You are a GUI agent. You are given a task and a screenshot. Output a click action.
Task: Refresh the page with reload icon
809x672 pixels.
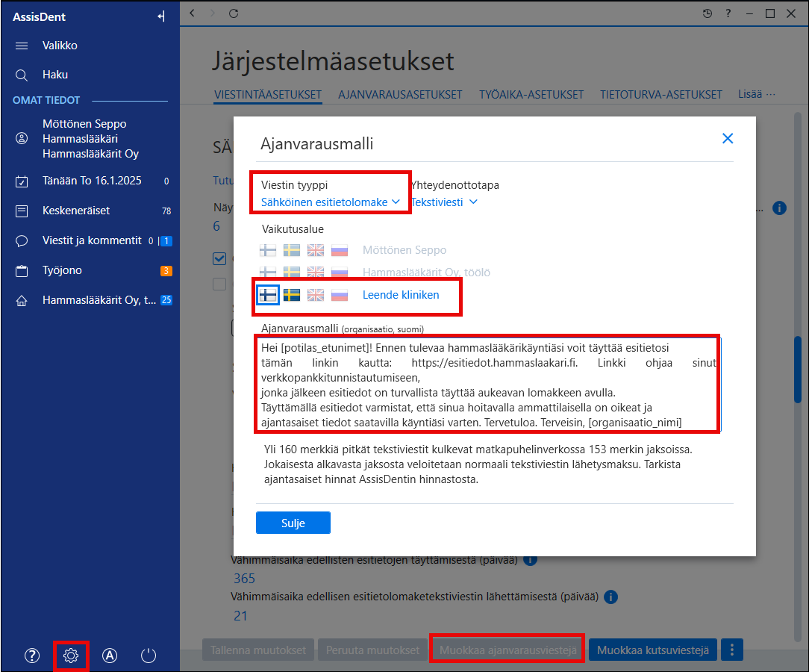234,13
